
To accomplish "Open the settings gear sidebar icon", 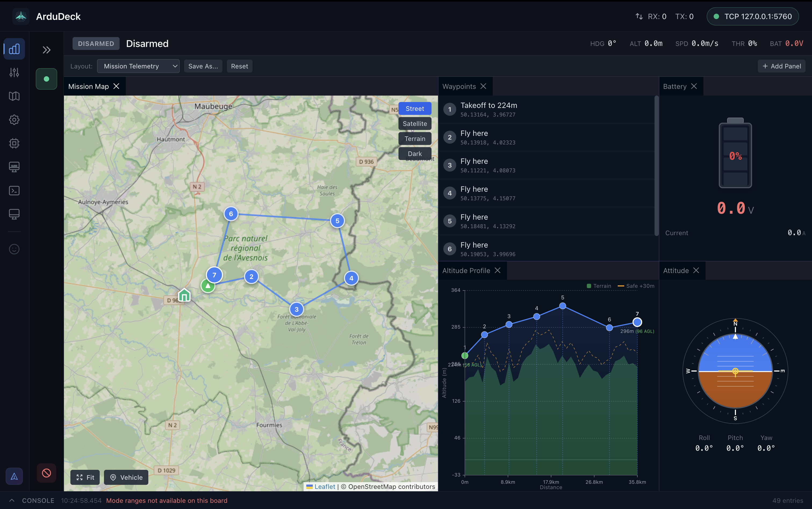I will tap(14, 120).
